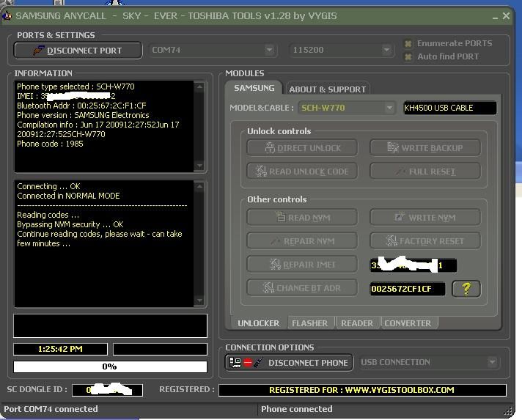
Task: Click the 0025672CF1CF Bluetooth address field
Action: pos(408,289)
